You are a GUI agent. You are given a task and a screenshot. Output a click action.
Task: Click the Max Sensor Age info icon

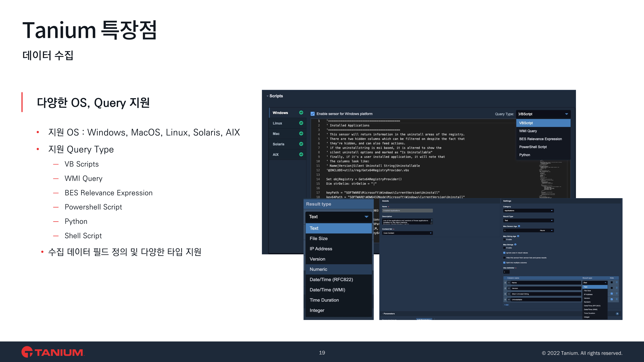pos(519,226)
